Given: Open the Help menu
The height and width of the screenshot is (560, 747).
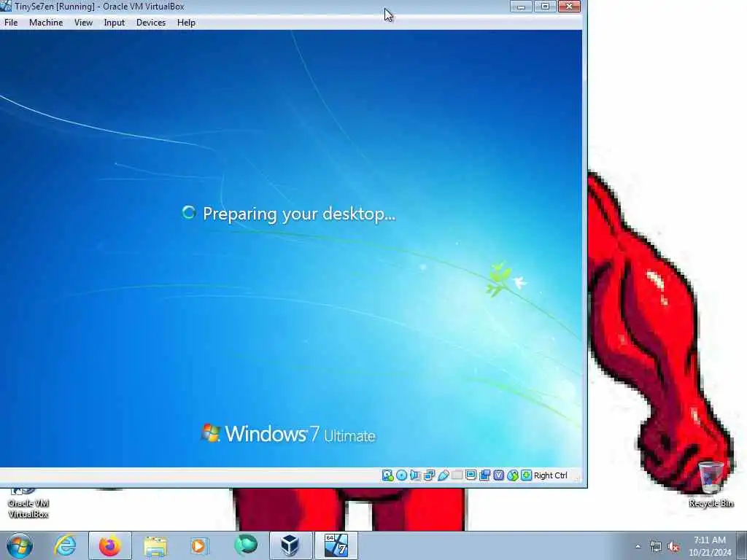Looking at the screenshot, I should tap(186, 23).
